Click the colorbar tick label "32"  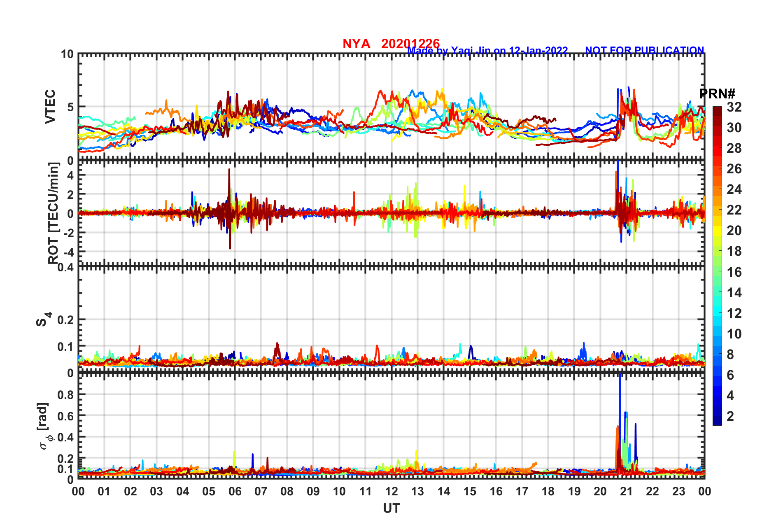(734, 107)
